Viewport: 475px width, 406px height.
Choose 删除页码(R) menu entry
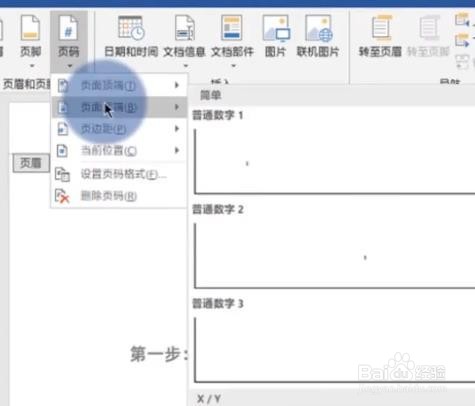(119, 196)
